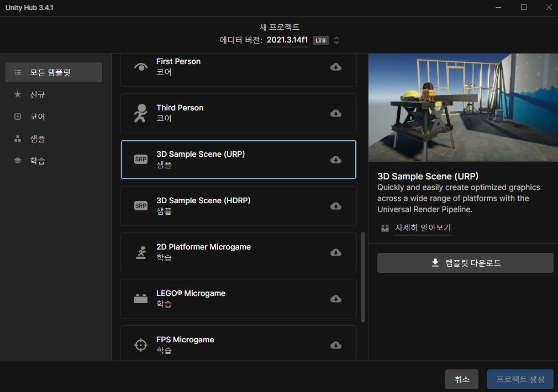Image resolution: width=558 pixels, height=392 pixels.
Task: Click cloud download icon for 3D Sample Scene (HDRP)
Action: pyautogui.click(x=335, y=206)
